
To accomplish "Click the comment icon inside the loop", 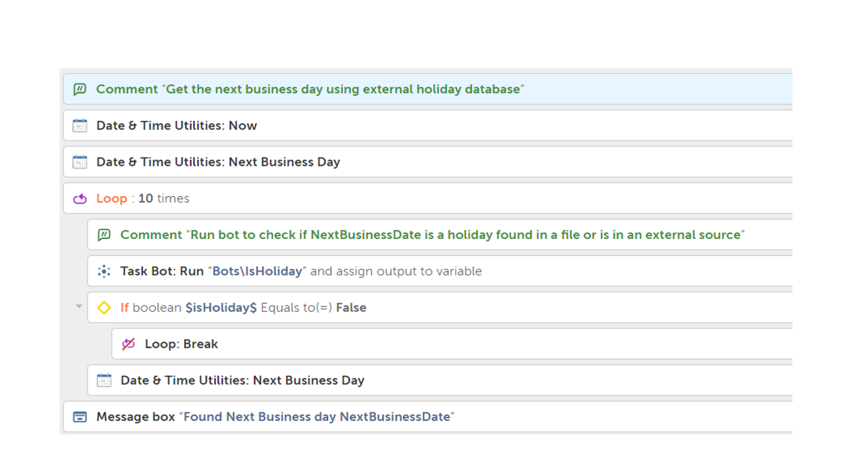I will pyautogui.click(x=104, y=235).
